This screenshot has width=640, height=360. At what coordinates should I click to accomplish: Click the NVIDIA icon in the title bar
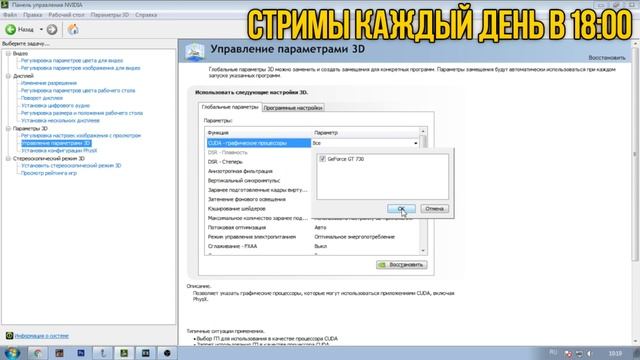tap(4, 5)
